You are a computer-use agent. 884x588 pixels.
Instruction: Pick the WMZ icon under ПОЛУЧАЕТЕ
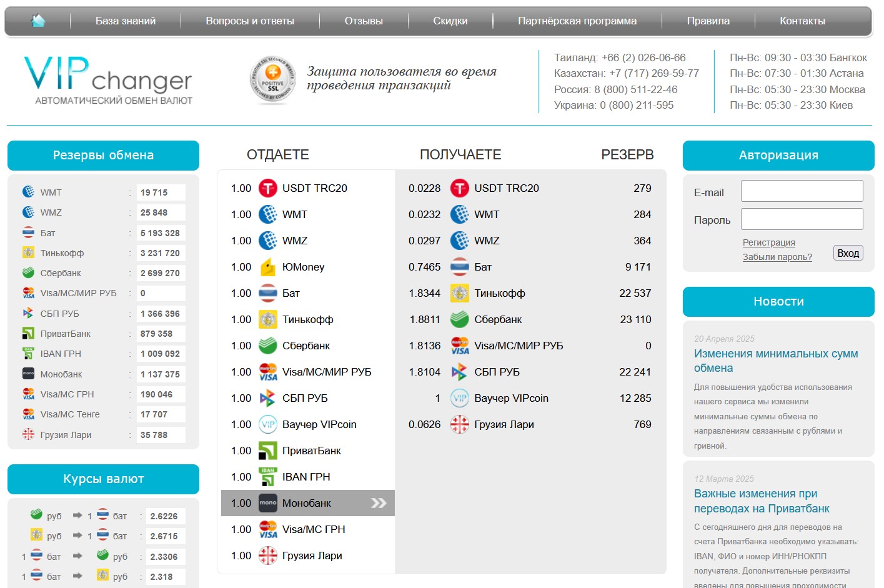coord(460,241)
